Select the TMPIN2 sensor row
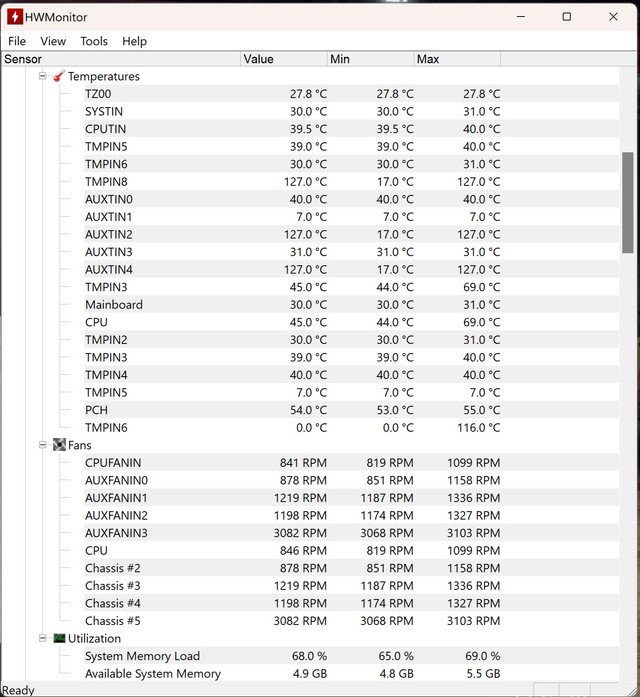 tap(351, 340)
